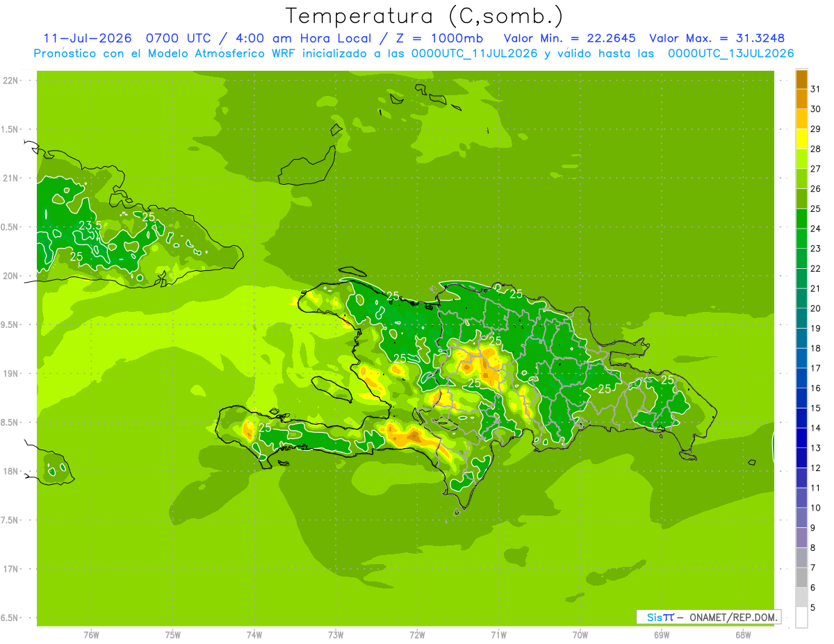Click the green legend band between 24 and 25
834x644 pixels.
pyautogui.click(x=801, y=218)
